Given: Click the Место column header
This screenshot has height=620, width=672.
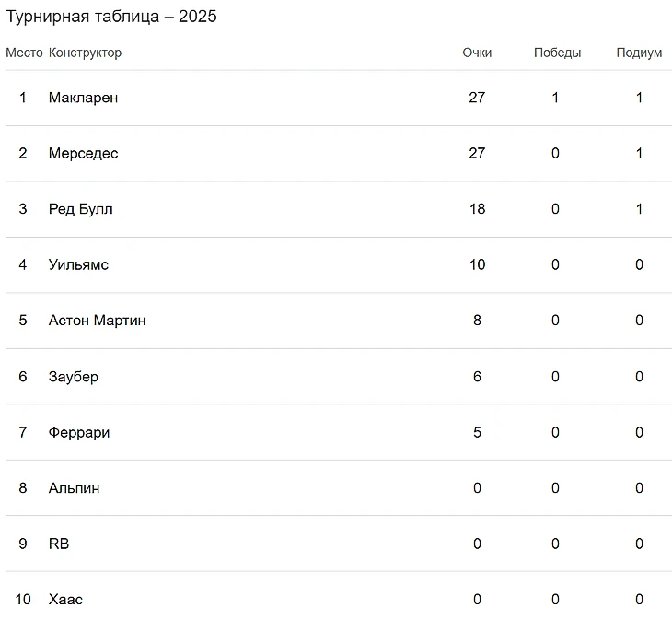Looking at the screenshot, I should pyautogui.click(x=24, y=53).
